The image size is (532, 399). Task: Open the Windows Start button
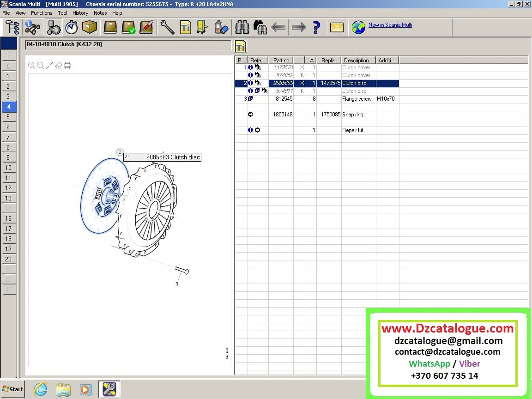[x=12, y=389]
